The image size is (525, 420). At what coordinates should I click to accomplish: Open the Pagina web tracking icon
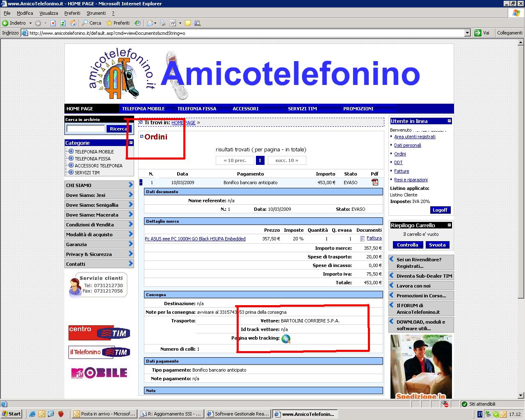[286, 338]
